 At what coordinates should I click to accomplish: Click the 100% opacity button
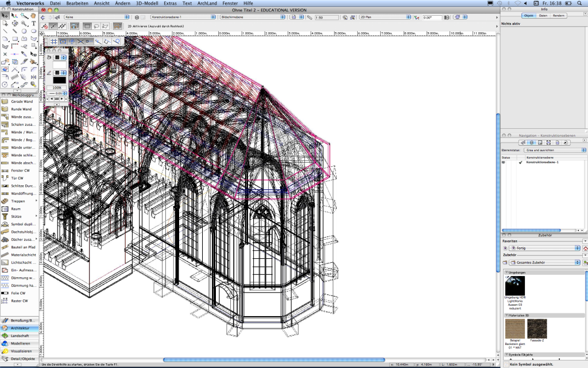click(x=57, y=87)
